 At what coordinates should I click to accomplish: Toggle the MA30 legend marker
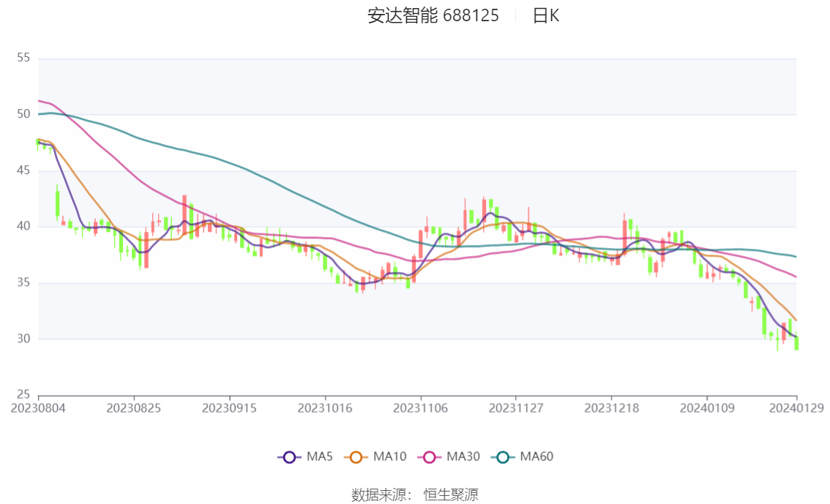[430, 457]
